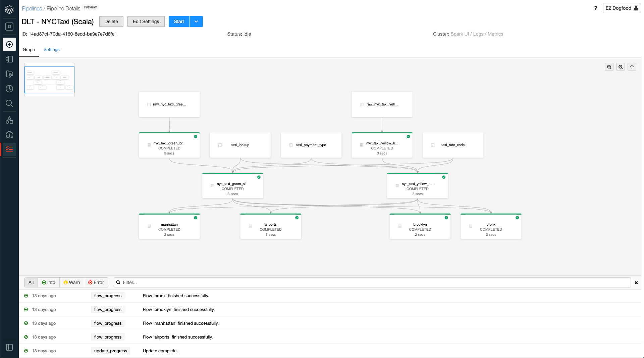Screen dimensions: 644x358
Task: Toggle the Error log level filter
Action: [96, 282]
